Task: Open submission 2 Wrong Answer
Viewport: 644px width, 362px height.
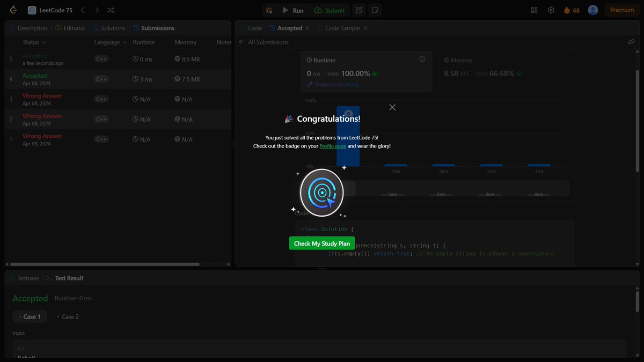Action: click(x=118, y=119)
